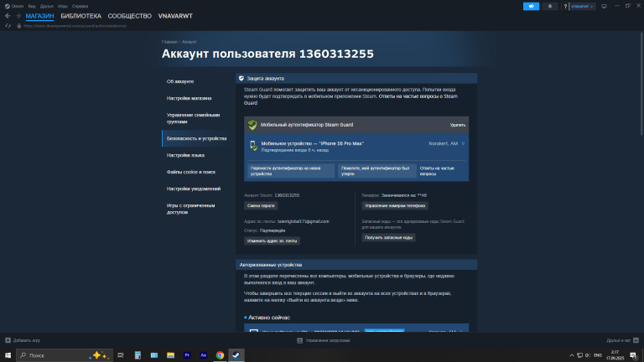Reload the page with refresh icon

[8, 26]
